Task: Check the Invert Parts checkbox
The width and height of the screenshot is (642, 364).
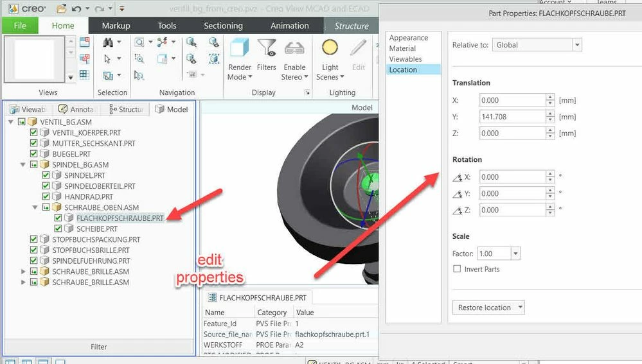Action: [x=457, y=269]
